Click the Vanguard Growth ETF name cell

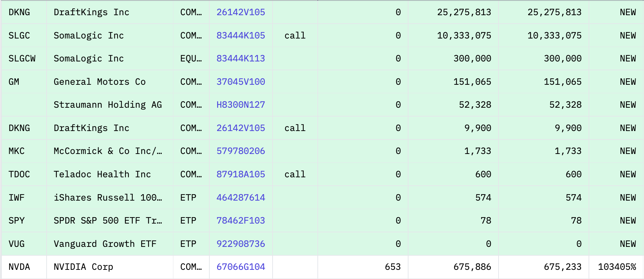tap(105, 244)
